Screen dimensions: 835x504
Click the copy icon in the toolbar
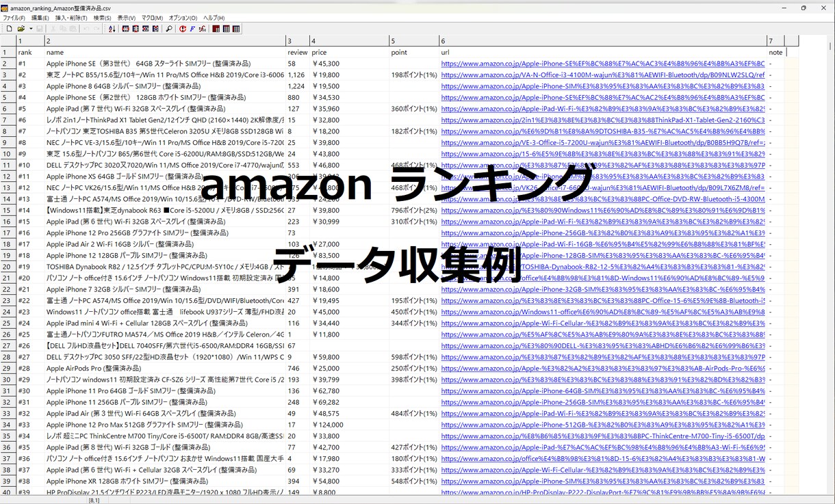click(x=63, y=29)
